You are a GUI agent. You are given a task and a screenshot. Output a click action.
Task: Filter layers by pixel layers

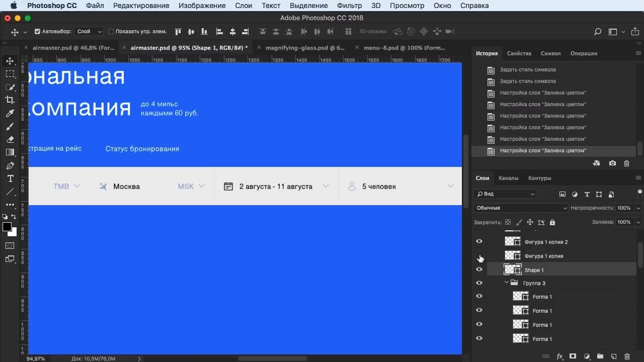pyautogui.click(x=562, y=194)
